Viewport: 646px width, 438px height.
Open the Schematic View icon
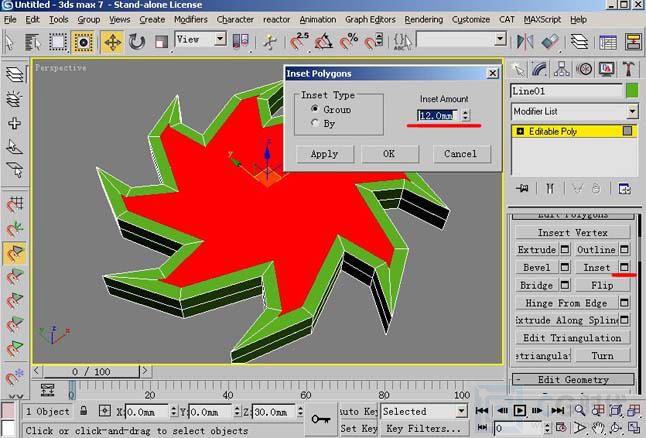[633, 42]
